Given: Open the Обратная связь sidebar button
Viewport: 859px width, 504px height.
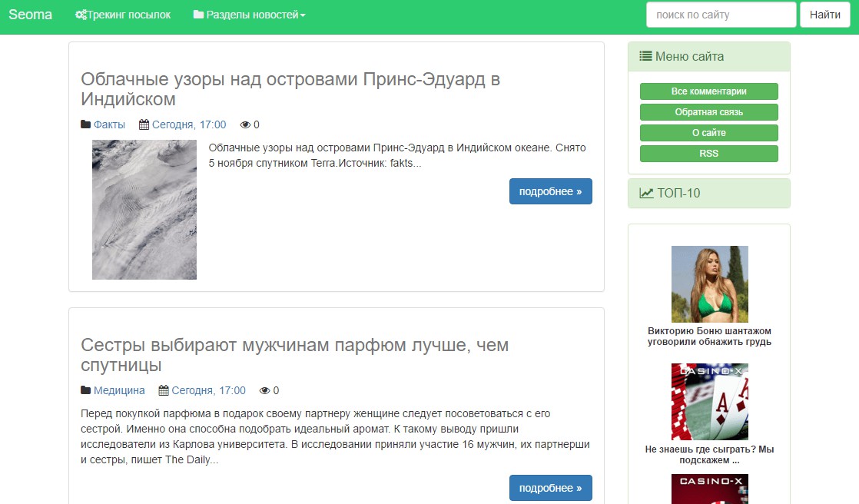Looking at the screenshot, I should click(709, 112).
